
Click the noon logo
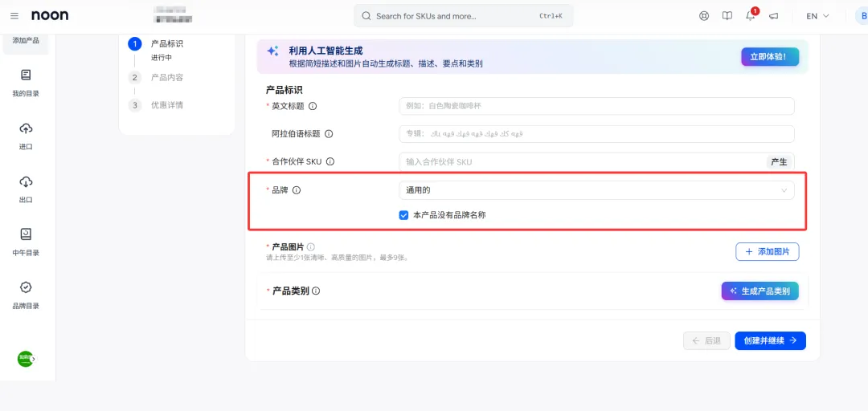pos(50,15)
